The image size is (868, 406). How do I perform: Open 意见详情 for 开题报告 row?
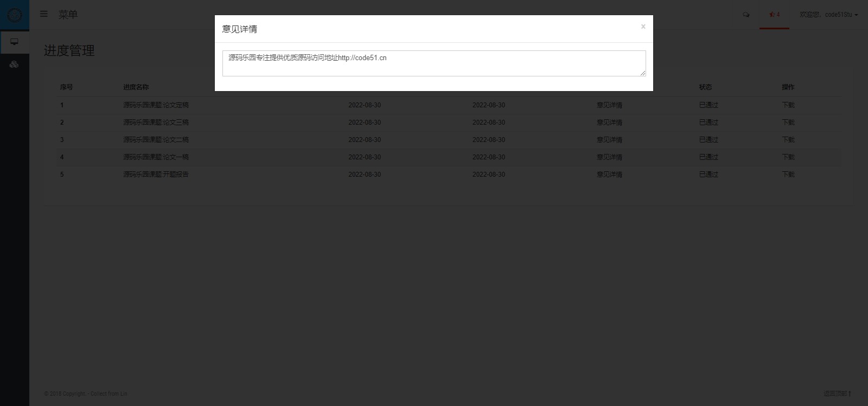(609, 175)
